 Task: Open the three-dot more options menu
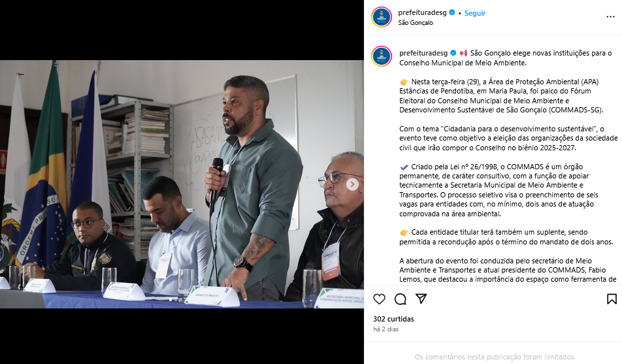[610, 17]
